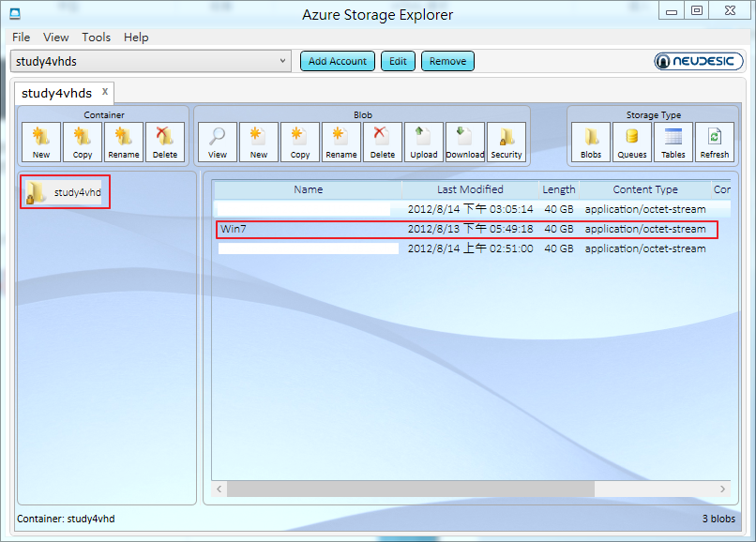The width and height of the screenshot is (756, 542).
Task: Open the Help menu
Action: 136,38
